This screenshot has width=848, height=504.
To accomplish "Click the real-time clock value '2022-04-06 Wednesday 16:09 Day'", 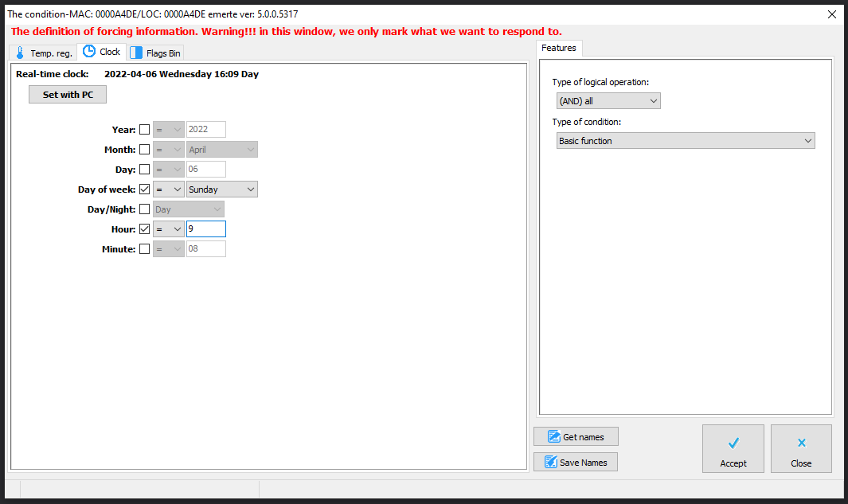I will point(182,74).
